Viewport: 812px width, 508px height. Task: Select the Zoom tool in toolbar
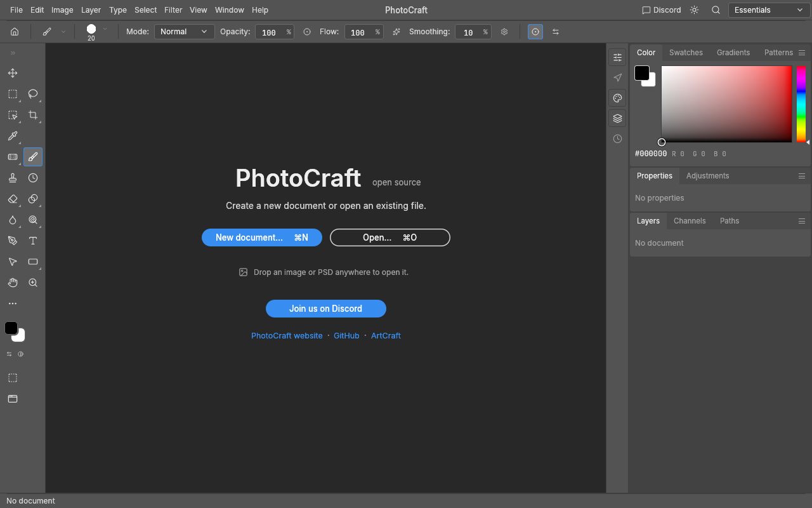click(x=33, y=283)
